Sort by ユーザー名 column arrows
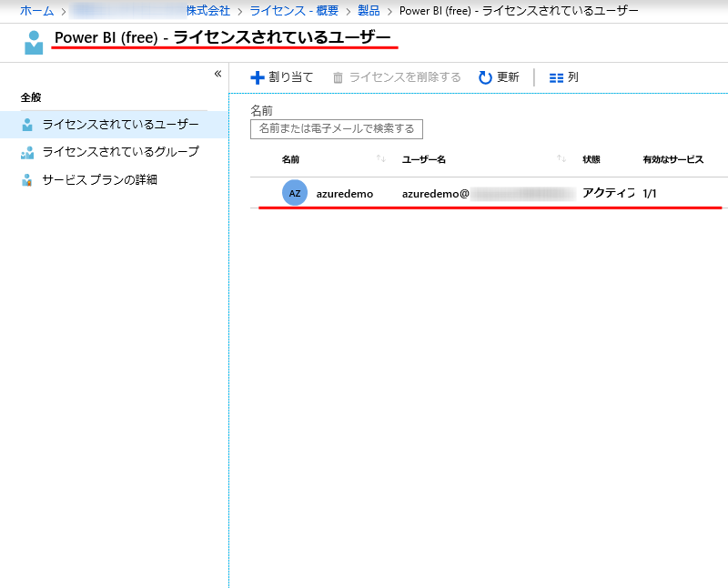 click(x=561, y=159)
